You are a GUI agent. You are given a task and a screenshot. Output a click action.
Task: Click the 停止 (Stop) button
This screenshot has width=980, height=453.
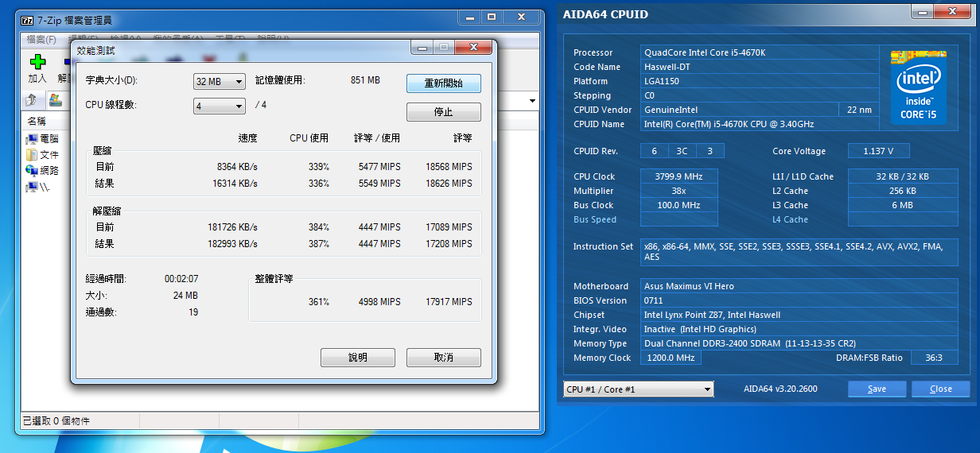point(444,112)
